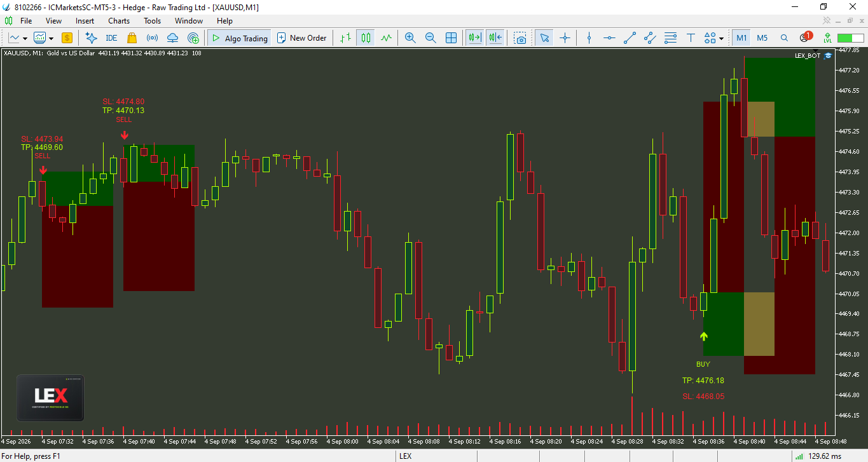
Task: Click the New Order button
Action: pos(301,38)
